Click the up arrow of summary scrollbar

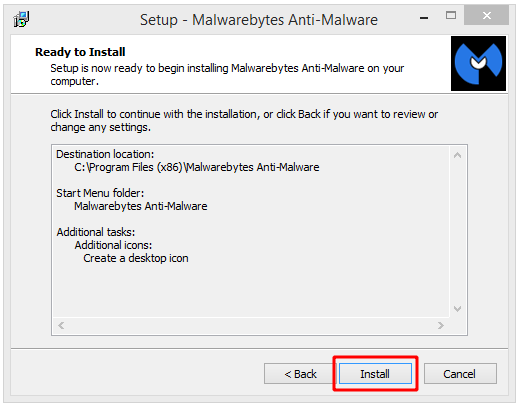tap(458, 155)
